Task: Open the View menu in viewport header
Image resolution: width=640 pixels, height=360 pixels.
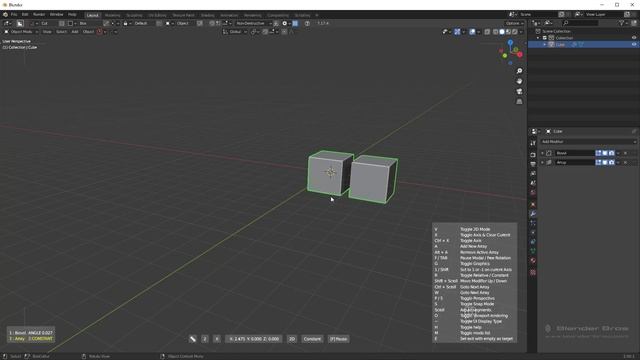Action: click(47, 32)
